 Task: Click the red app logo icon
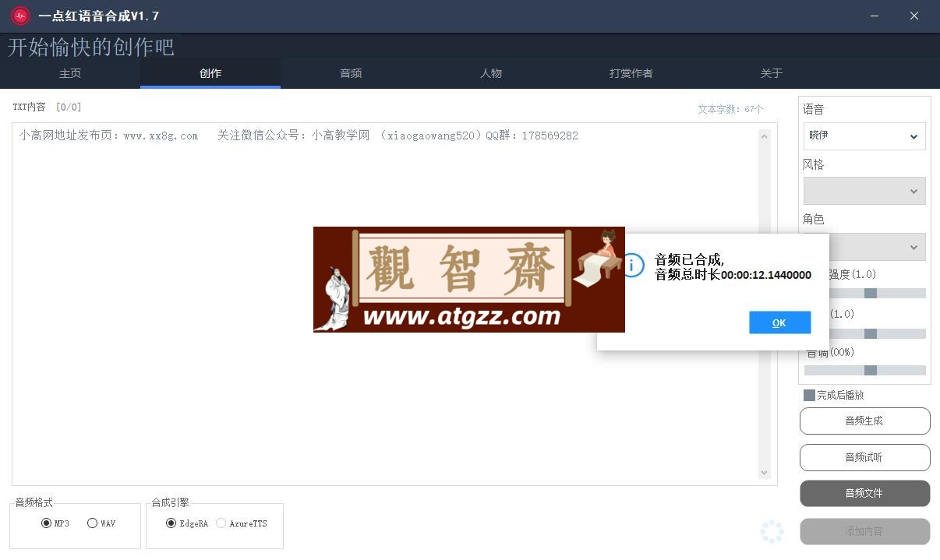click(x=20, y=16)
